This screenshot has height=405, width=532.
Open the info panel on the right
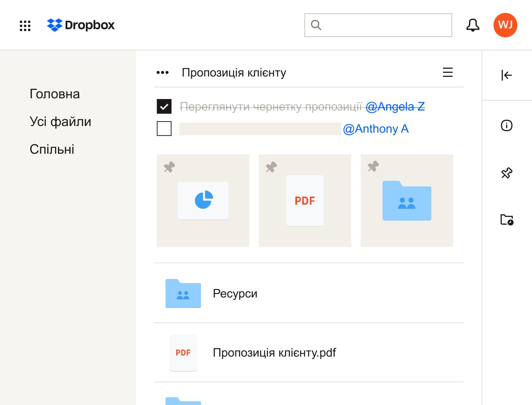pyautogui.click(x=507, y=125)
